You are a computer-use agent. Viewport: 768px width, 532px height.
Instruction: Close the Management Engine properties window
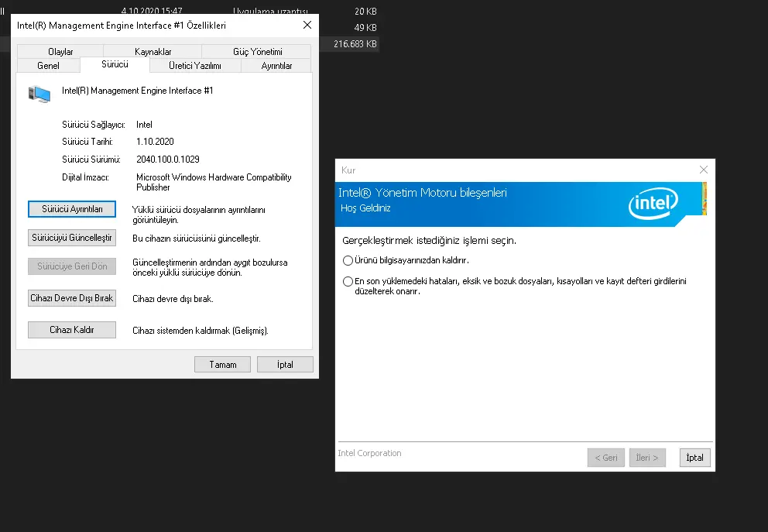click(307, 25)
